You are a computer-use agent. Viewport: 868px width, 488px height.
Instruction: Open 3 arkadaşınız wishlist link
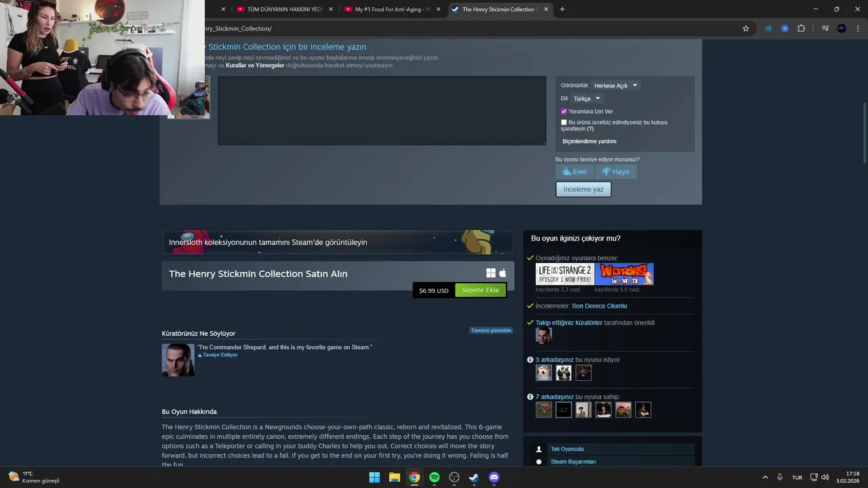pos(555,360)
